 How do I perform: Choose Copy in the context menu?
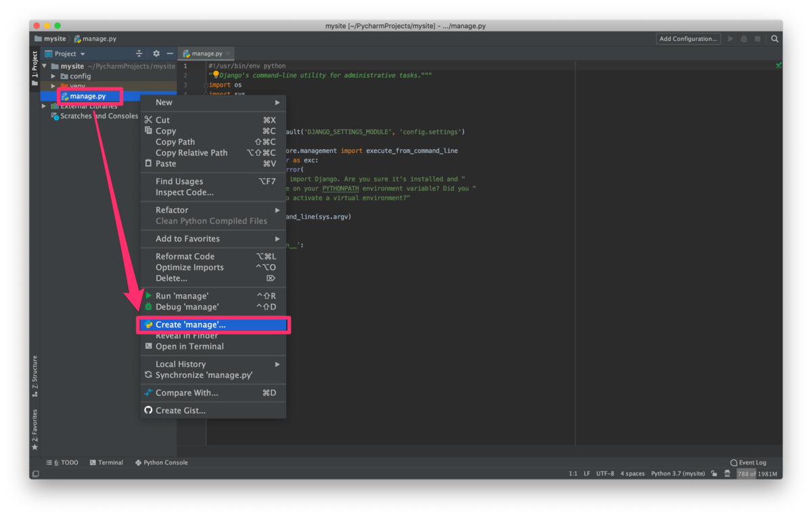(x=213, y=131)
